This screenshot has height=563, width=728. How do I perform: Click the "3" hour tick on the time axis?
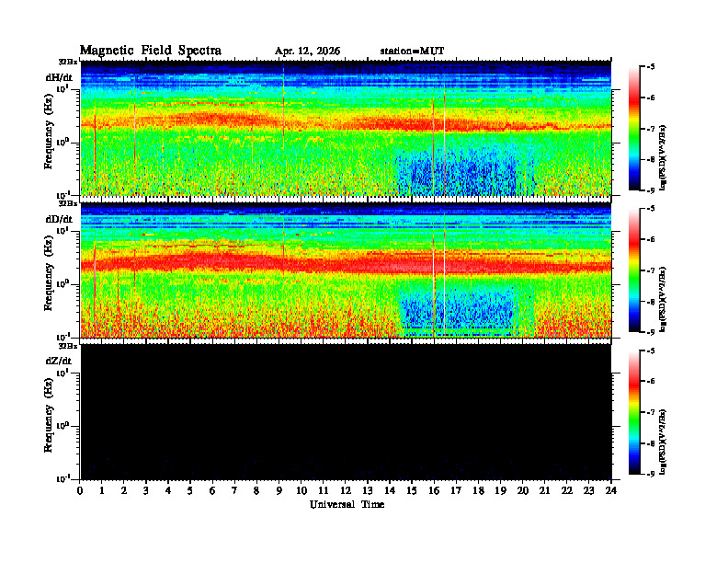[x=146, y=491]
